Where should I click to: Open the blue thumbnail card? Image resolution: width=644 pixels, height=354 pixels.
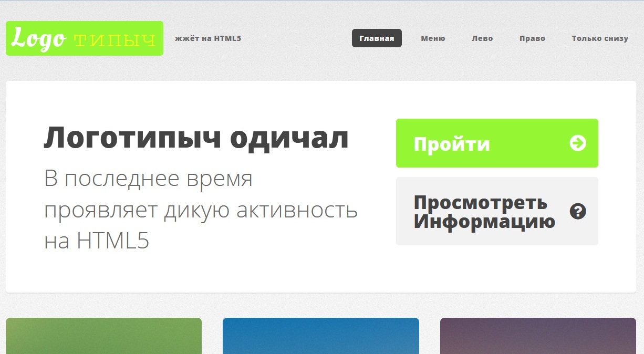point(320,336)
